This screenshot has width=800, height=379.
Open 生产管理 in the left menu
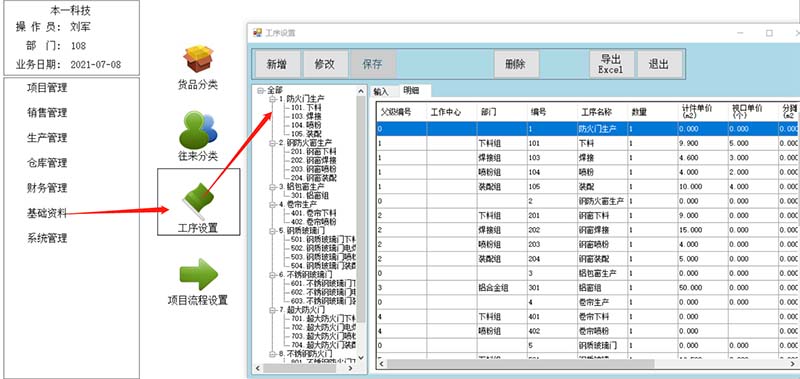click(47, 138)
